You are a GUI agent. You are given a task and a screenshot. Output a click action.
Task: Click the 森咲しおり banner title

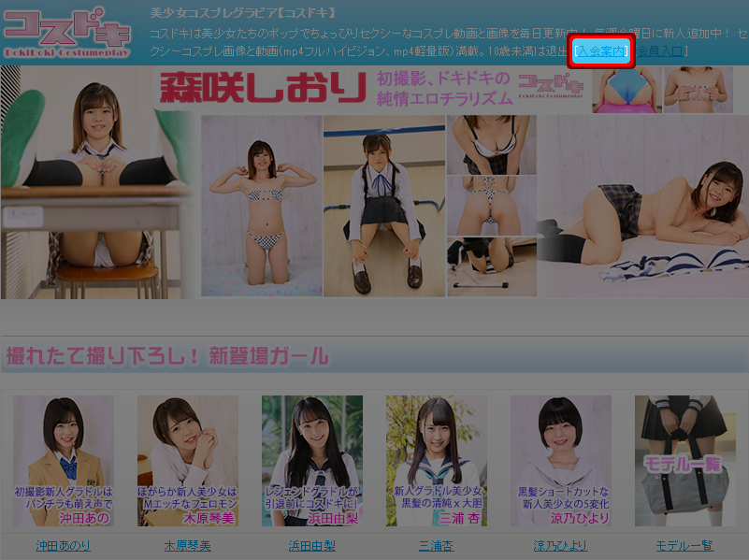click(x=263, y=89)
